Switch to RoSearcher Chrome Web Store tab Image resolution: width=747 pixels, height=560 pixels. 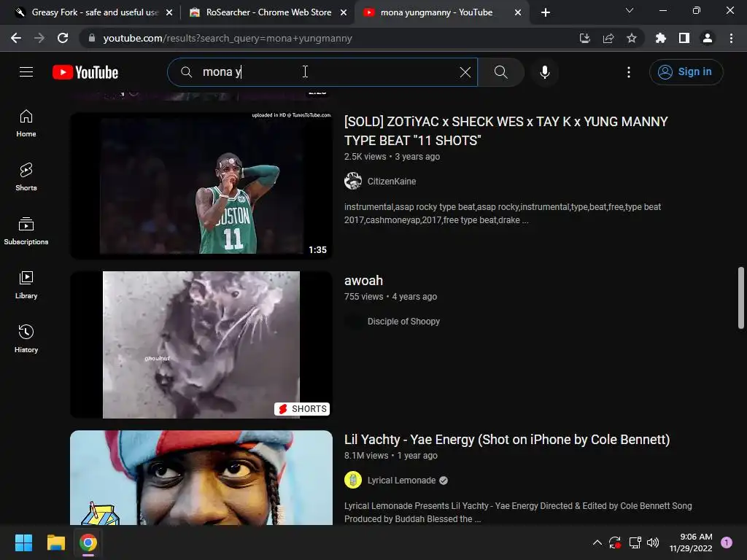[268, 12]
